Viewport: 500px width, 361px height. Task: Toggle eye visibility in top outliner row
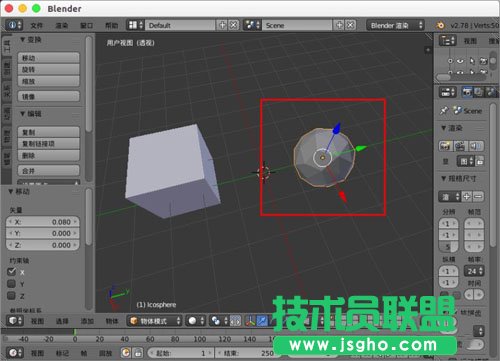click(460, 61)
